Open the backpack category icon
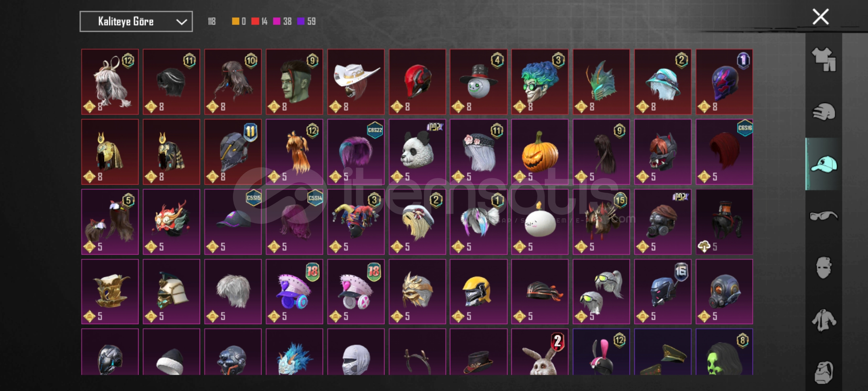The width and height of the screenshot is (868, 391). (x=824, y=372)
